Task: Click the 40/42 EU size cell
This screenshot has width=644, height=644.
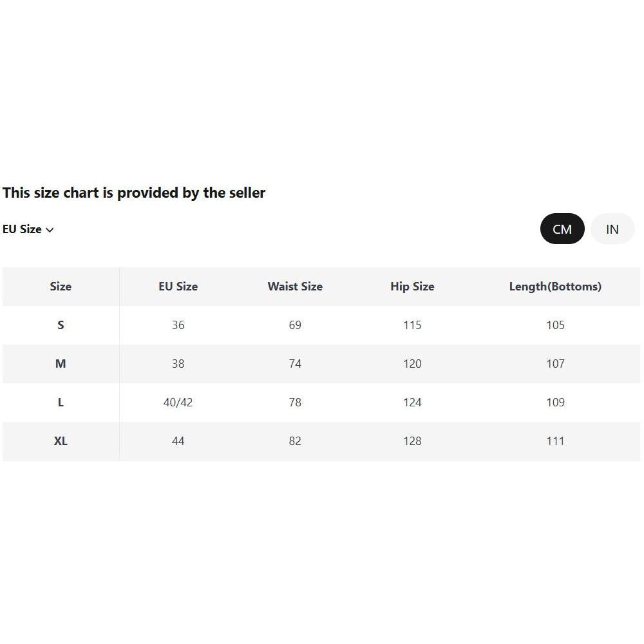Action: coord(178,402)
